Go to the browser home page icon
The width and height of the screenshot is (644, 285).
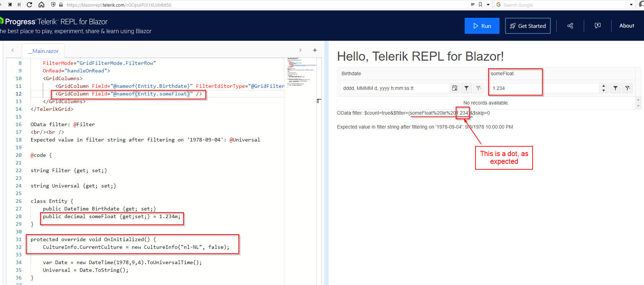pyautogui.click(x=41, y=5)
